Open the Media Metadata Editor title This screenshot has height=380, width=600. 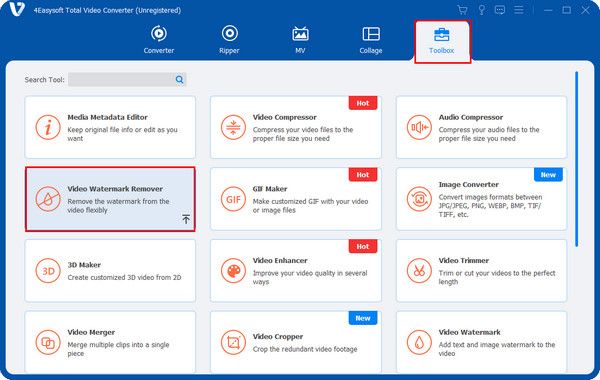coord(108,117)
